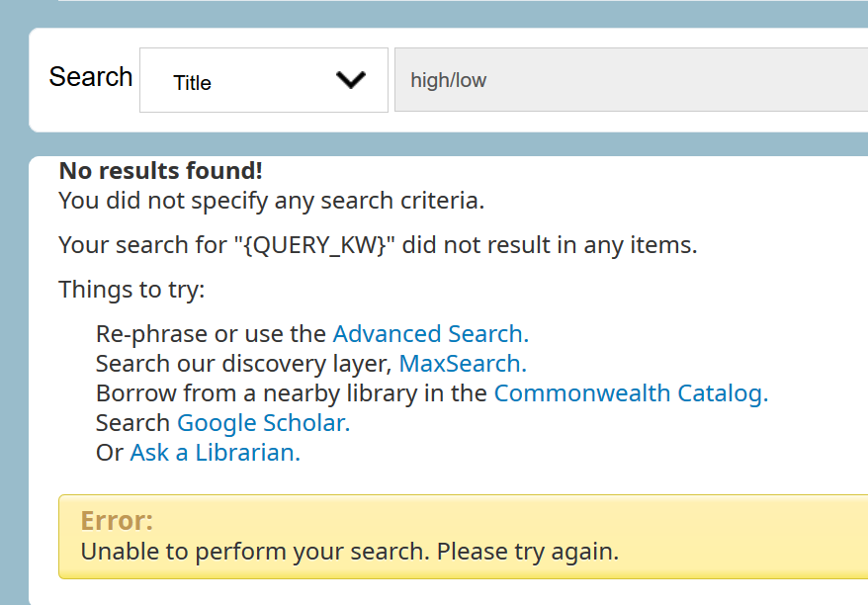Image resolution: width=868 pixels, height=605 pixels.
Task: Visit the Google Scholar link
Action: pyautogui.click(x=263, y=422)
